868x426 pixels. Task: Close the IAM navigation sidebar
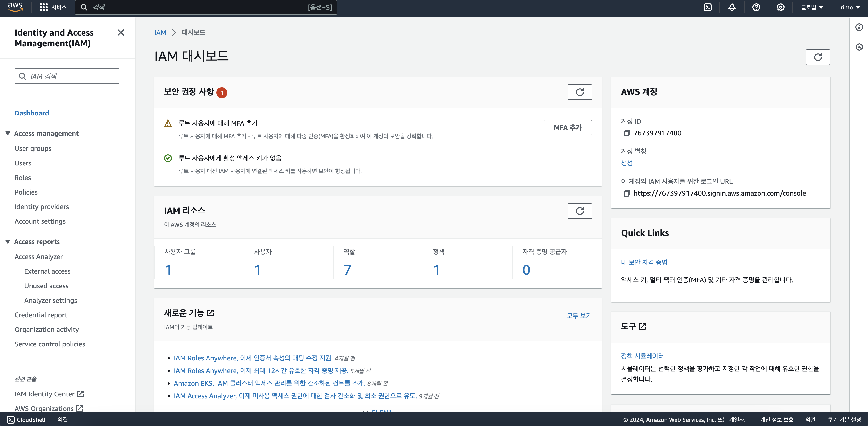(x=121, y=33)
